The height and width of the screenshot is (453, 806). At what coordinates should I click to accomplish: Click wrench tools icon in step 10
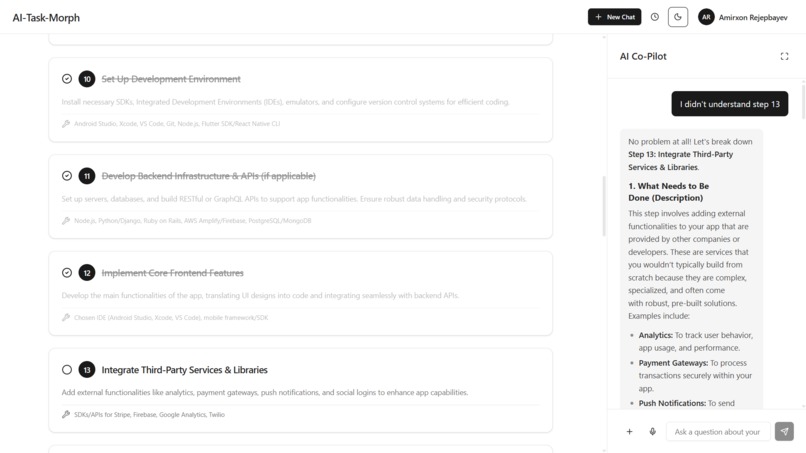66,123
